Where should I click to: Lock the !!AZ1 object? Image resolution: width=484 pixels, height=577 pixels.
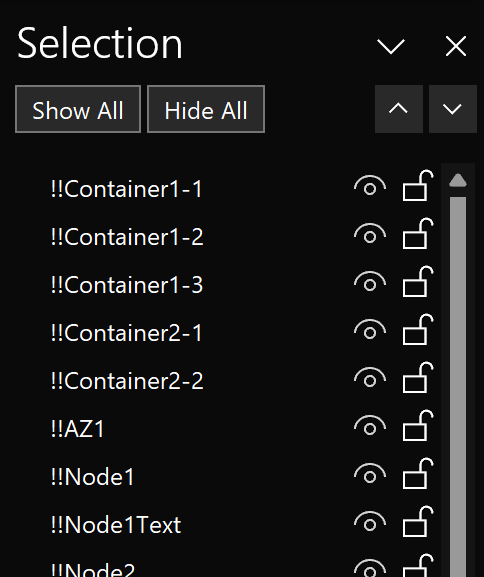coord(418,426)
